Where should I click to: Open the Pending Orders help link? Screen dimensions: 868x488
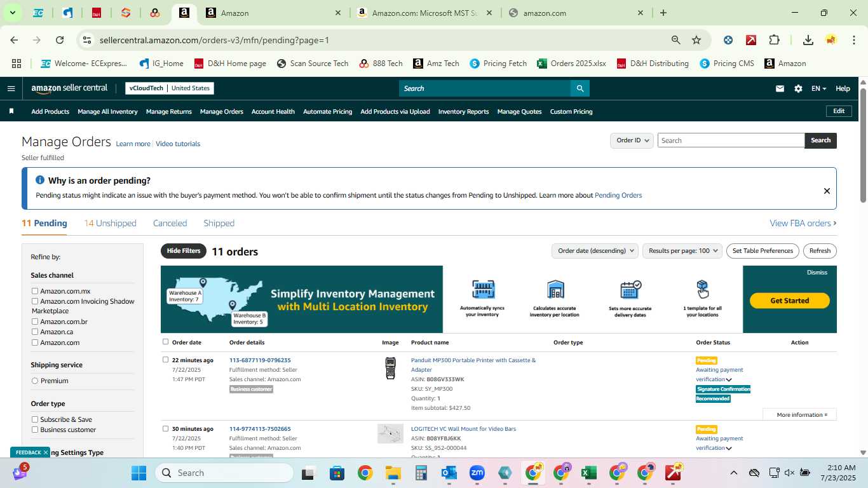coord(618,195)
